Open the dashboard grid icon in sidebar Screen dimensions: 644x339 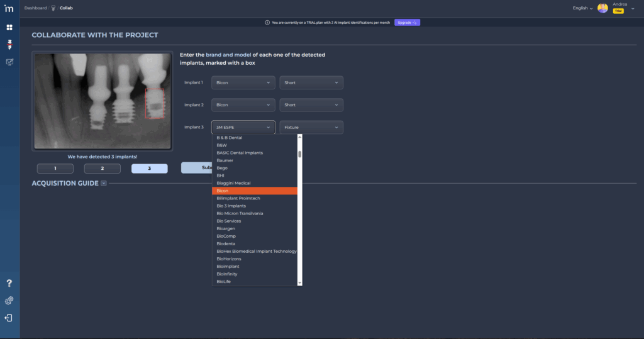coord(9,28)
